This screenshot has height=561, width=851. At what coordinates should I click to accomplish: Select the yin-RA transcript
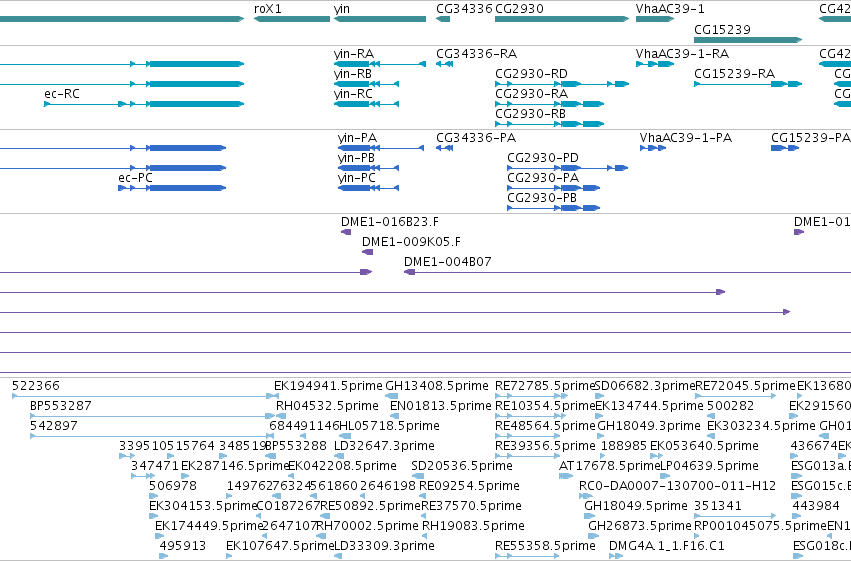point(380,64)
